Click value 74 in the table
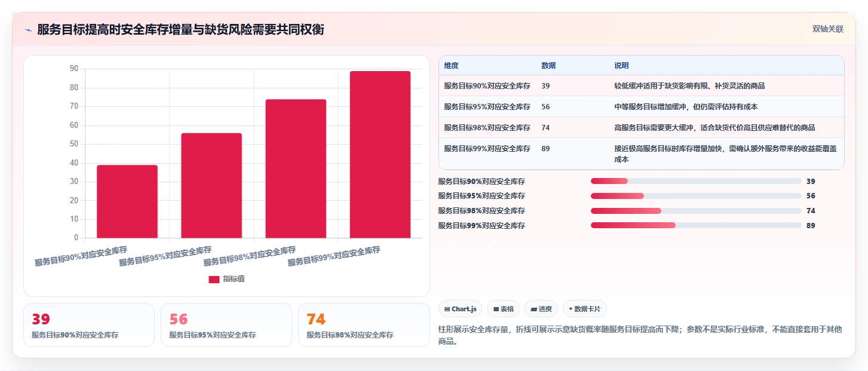Screen dimensions: 868x371 (545, 128)
